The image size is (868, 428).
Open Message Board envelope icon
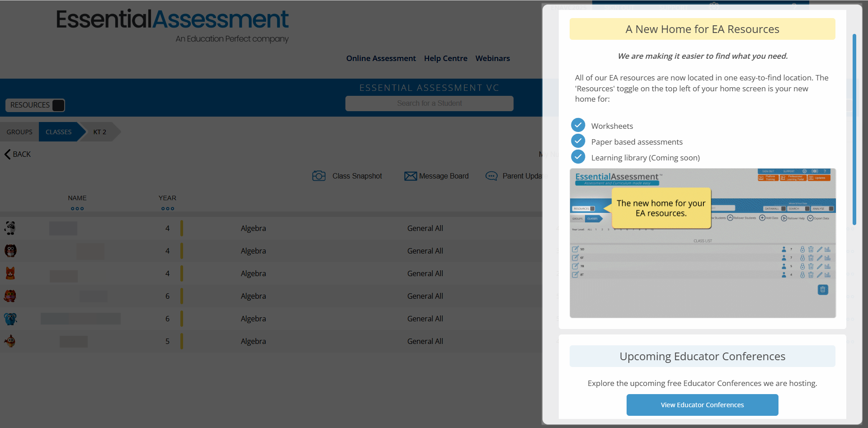pos(410,176)
